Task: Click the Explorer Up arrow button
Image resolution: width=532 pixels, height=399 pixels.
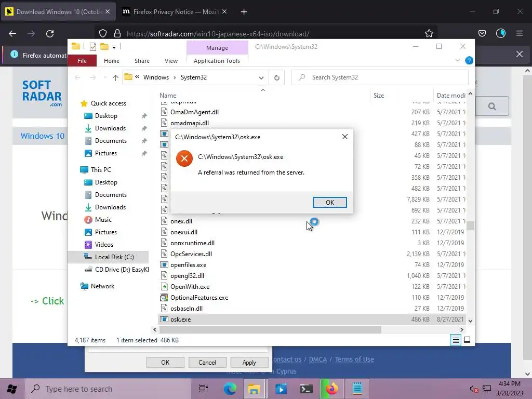Action: coord(115,77)
